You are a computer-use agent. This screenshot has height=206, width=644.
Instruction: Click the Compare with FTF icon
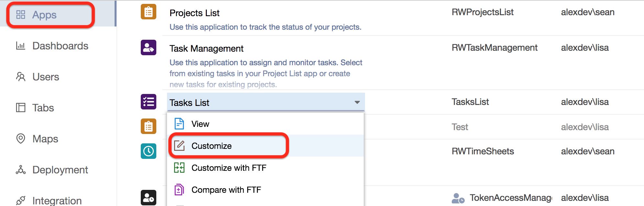point(179,190)
